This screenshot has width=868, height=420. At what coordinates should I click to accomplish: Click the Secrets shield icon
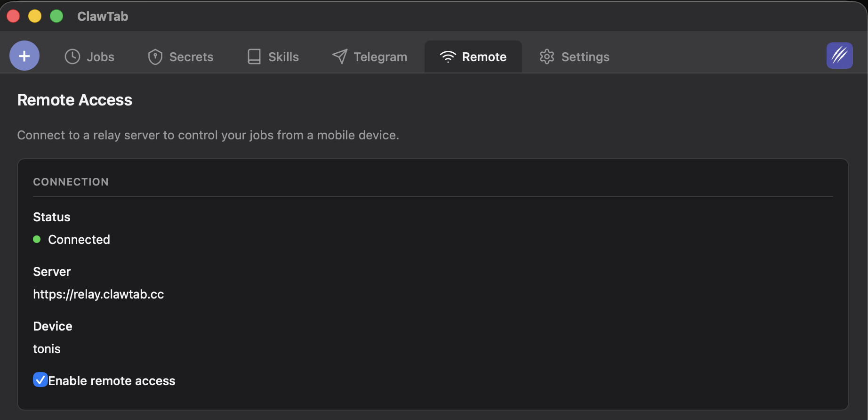click(155, 57)
